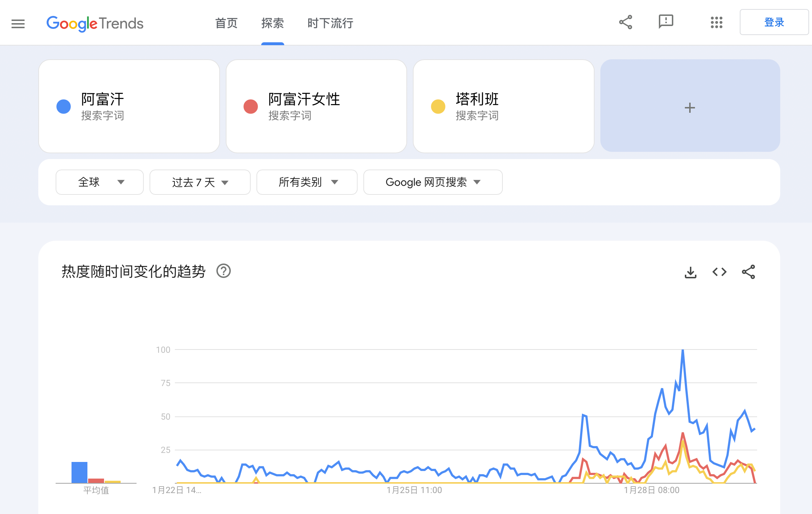Open help for 热度随时间变化的趋势

point(224,271)
